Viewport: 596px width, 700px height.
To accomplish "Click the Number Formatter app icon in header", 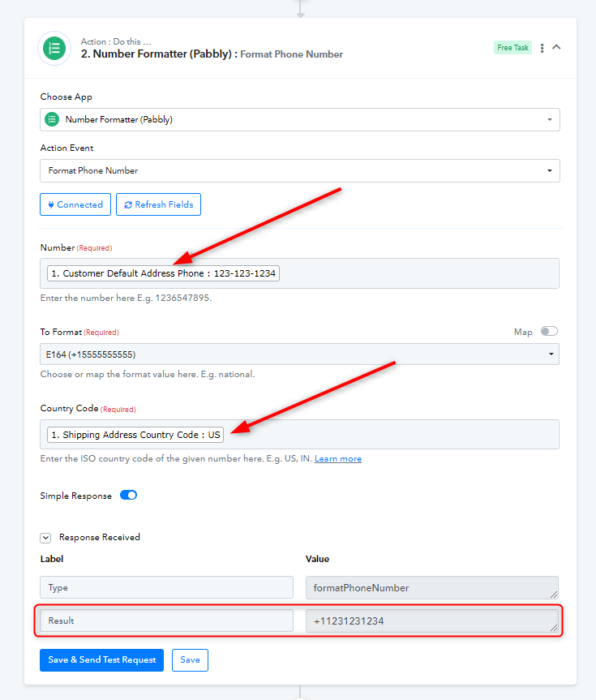I will [x=54, y=48].
